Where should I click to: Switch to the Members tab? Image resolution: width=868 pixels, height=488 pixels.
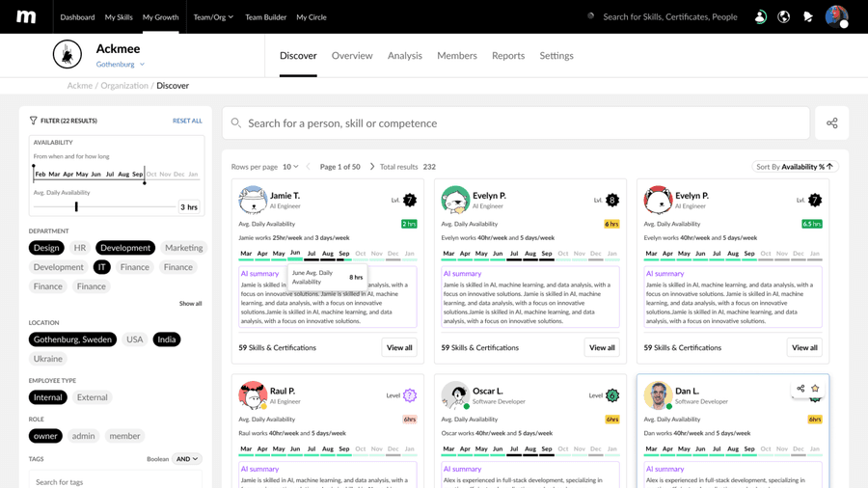point(457,55)
